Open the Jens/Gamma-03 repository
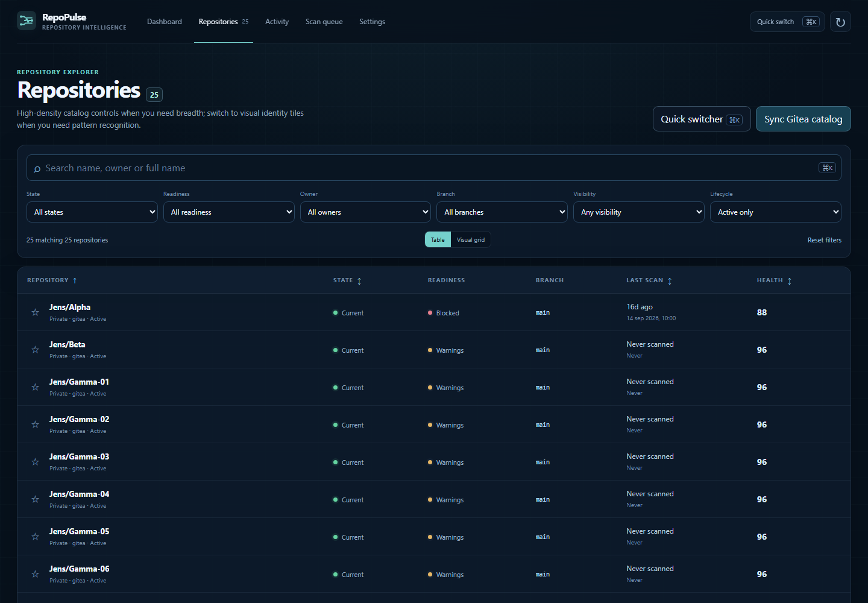868x603 pixels. (80, 456)
